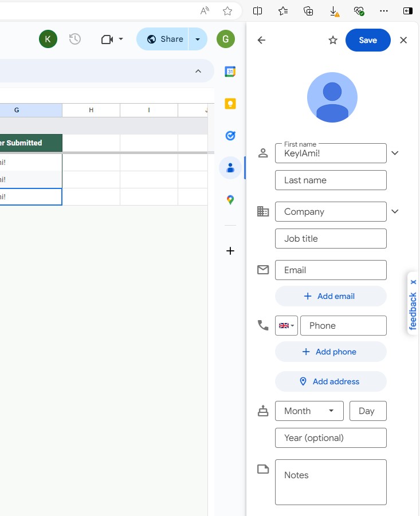
Task: Click the plus icon to get add-ons
Action: pos(230,251)
